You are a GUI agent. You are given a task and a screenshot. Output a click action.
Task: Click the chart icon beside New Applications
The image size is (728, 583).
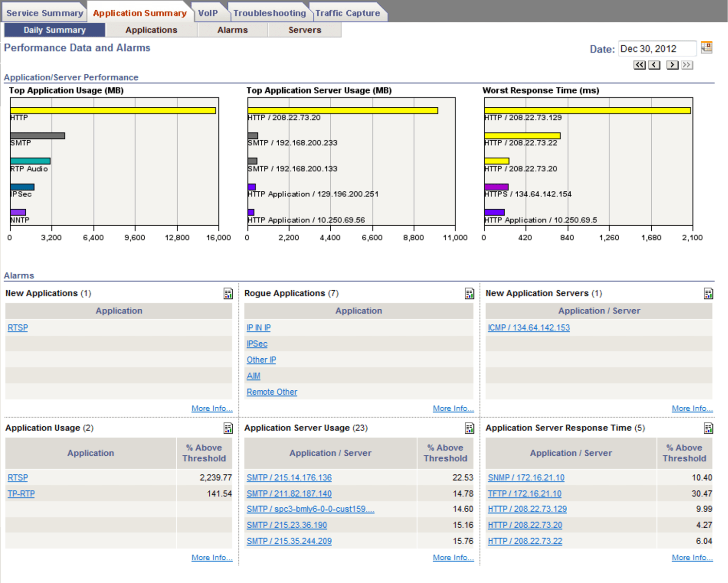pos(228,294)
